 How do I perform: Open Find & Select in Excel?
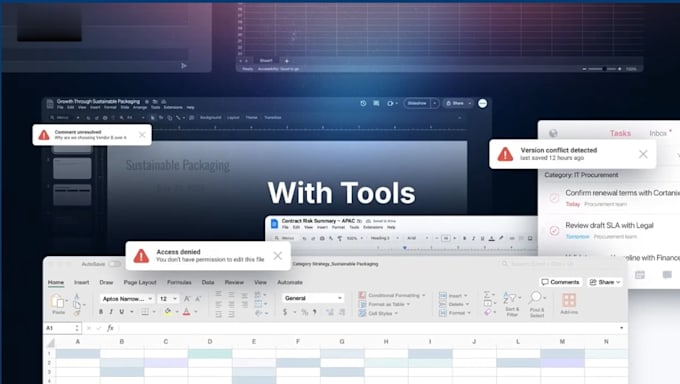[x=536, y=304]
